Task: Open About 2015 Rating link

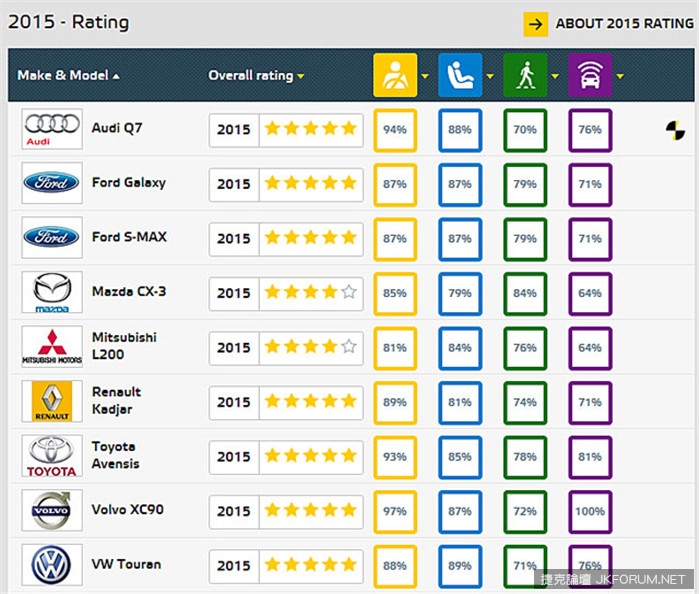Action: click(x=609, y=24)
